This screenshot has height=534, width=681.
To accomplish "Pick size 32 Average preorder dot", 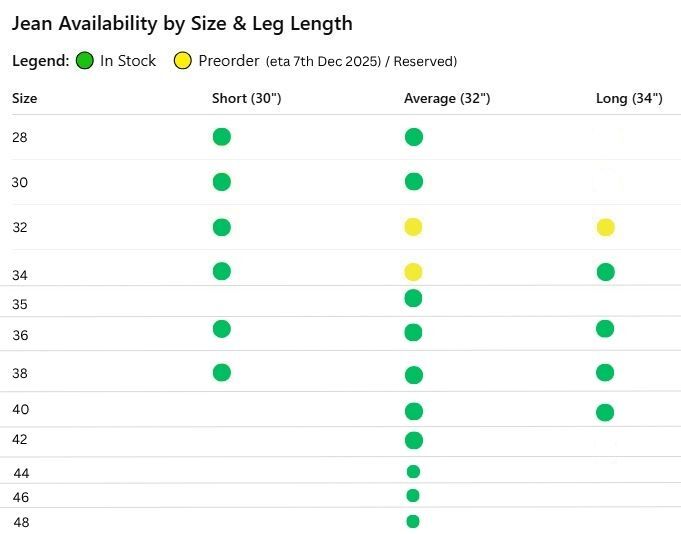I will coord(414,227).
